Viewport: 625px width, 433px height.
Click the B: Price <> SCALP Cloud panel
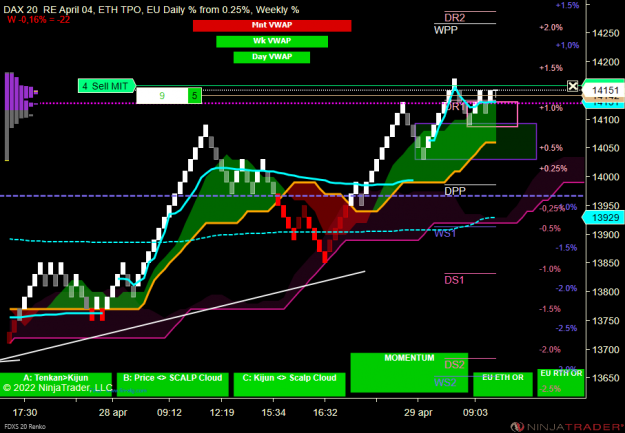(173, 384)
